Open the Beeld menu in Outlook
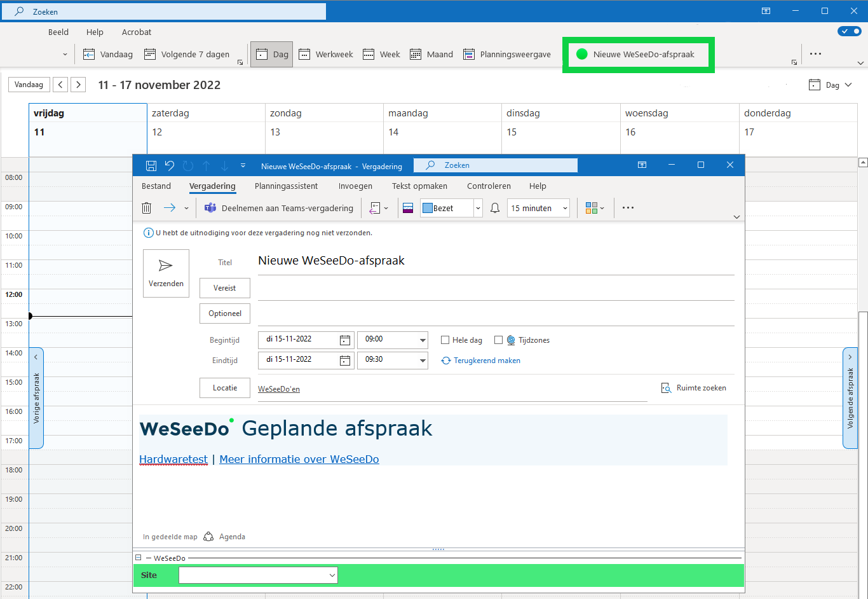This screenshot has height=599, width=868. pyautogui.click(x=58, y=32)
